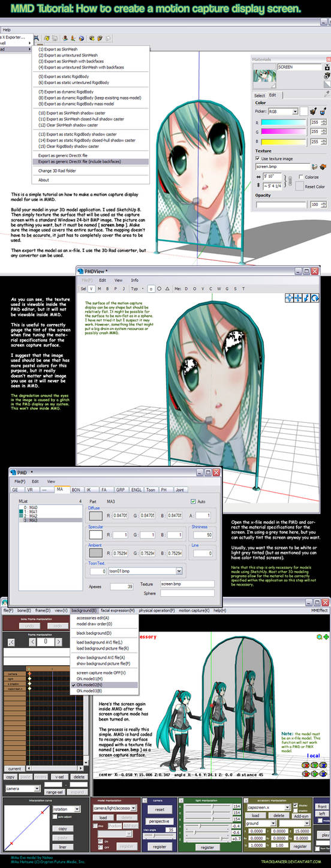Switch to the Edit tab in Materials
This screenshot has width=331, height=868.
pos(272,95)
